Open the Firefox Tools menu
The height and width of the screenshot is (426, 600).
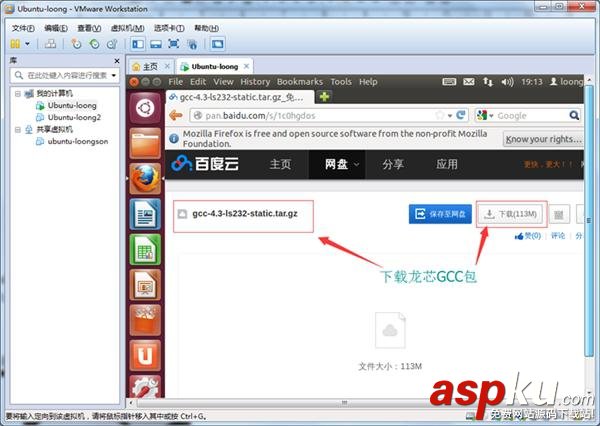(341, 82)
